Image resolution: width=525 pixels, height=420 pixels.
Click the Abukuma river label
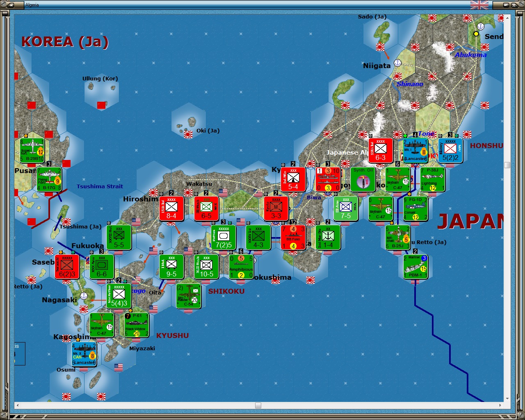tap(470, 55)
